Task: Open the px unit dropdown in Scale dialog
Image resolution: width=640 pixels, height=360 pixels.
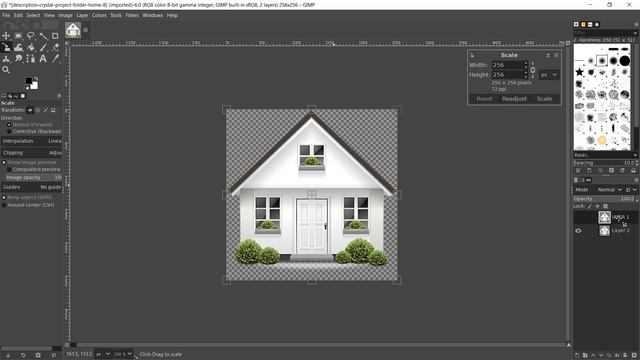Action: click(x=549, y=75)
